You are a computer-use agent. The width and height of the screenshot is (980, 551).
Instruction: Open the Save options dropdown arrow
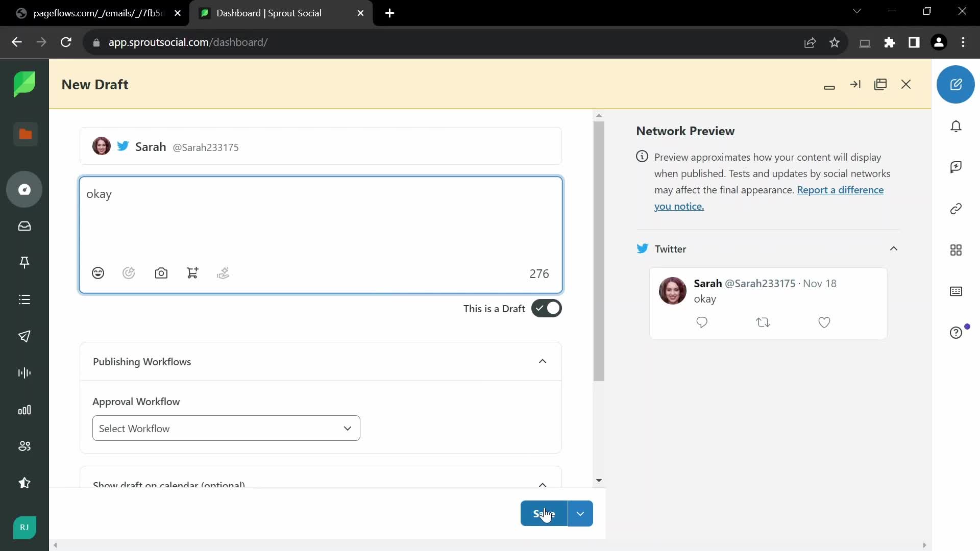point(580,513)
